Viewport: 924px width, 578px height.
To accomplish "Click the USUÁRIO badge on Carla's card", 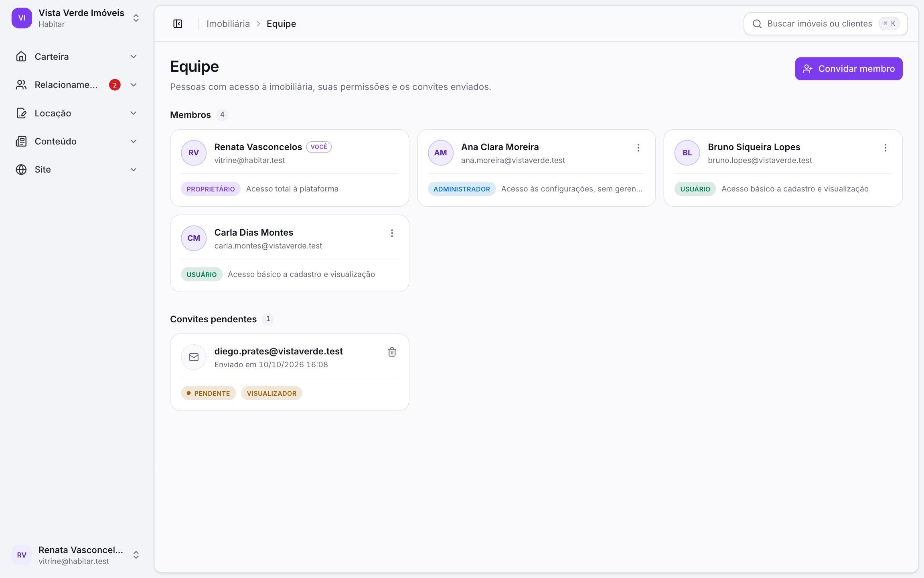I will (x=201, y=274).
